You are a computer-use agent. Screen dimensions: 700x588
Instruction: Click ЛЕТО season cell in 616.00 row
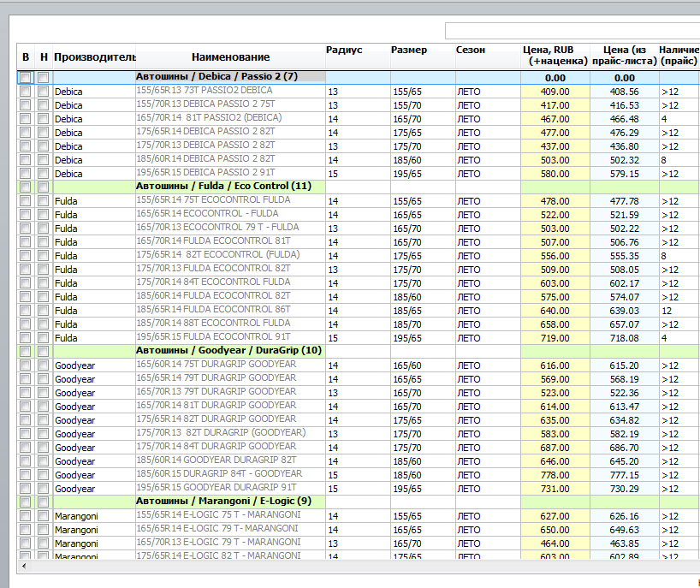pos(488,365)
